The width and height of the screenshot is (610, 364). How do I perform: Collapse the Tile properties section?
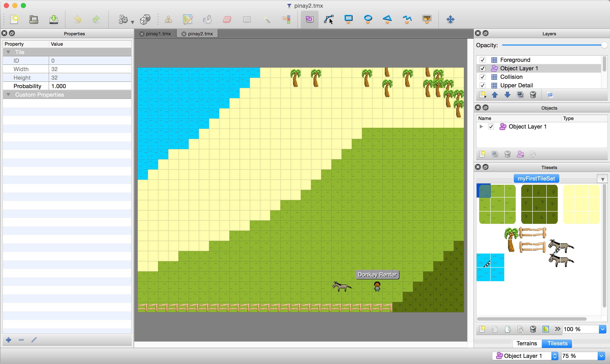8,52
